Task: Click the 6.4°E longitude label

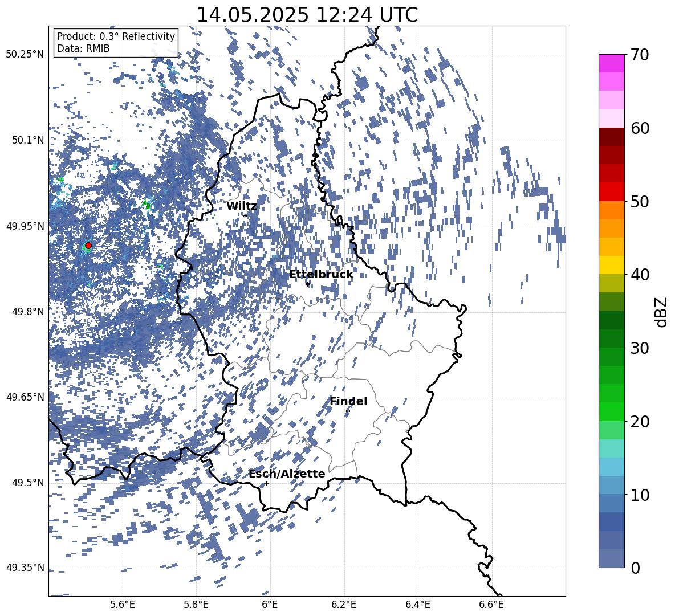Action: (x=417, y=605)
